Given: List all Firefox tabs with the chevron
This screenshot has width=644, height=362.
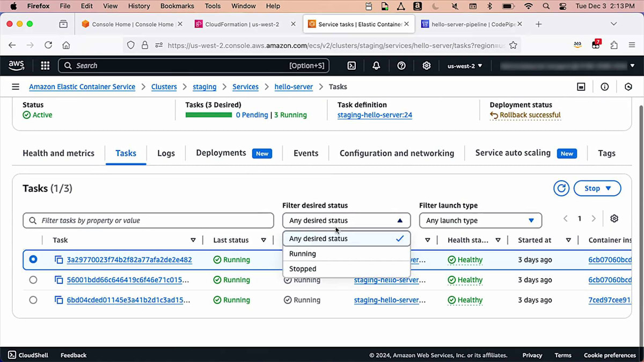Looking at the screenshot, I should 613,24.
